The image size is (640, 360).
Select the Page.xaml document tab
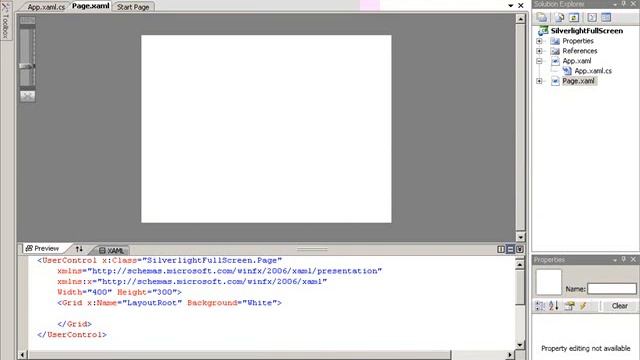91,6
